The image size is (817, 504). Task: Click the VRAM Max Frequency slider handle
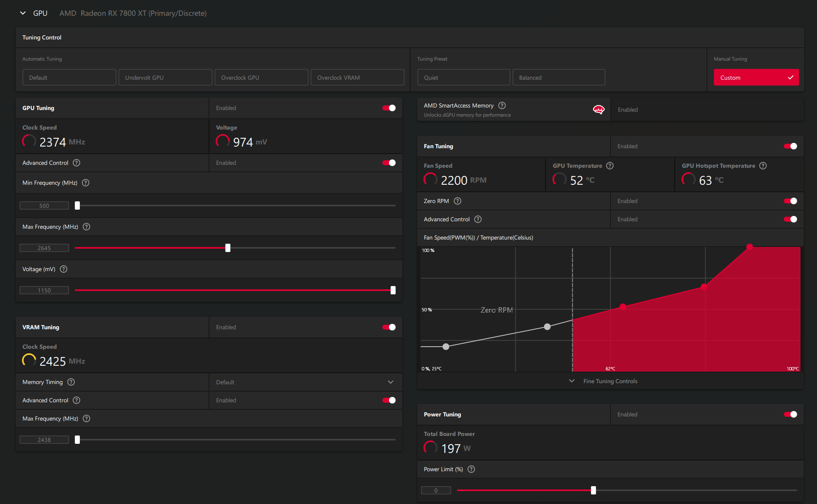pos(77,440)
